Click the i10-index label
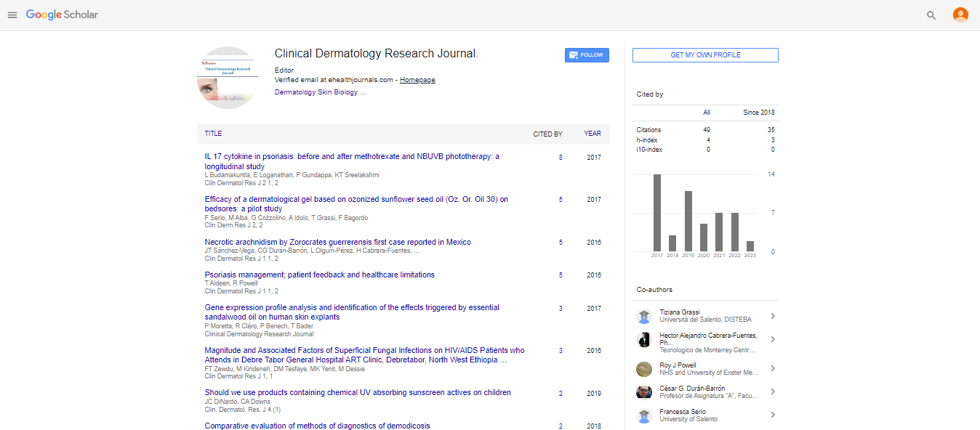The height and width of the screenshot is (430, 980). click(649, 150)
